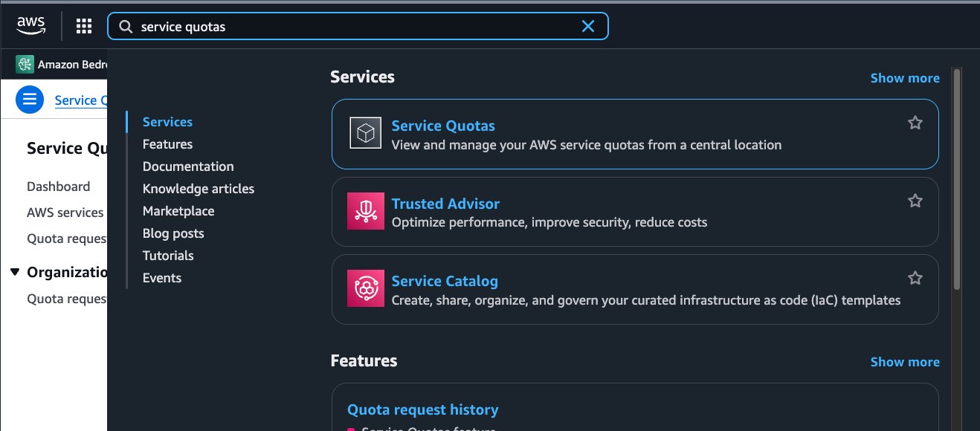980x431 pixels.
Task: Open the Service Quotas result link
Action: [x=443, y=126]
